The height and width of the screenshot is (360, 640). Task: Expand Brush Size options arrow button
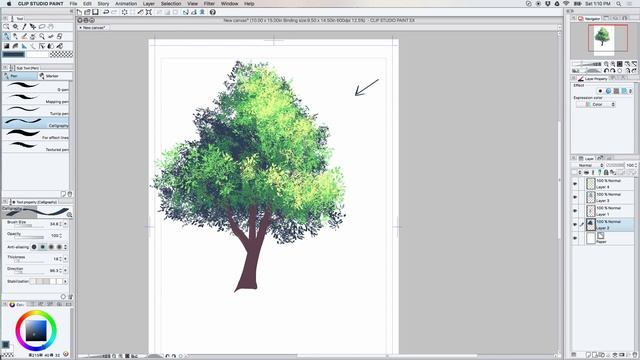pyautogui.click(x=65, y=224)
